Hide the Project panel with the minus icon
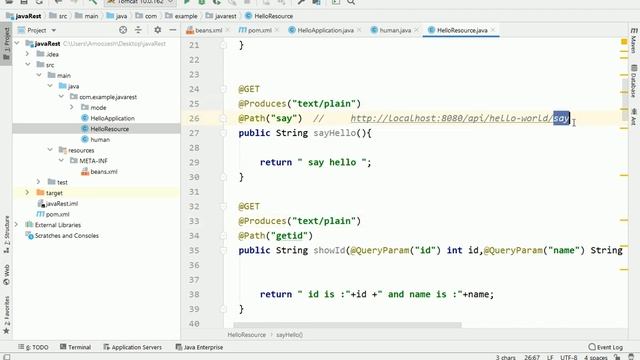This screenshot has height=360, width=640. tap(173, 30)
